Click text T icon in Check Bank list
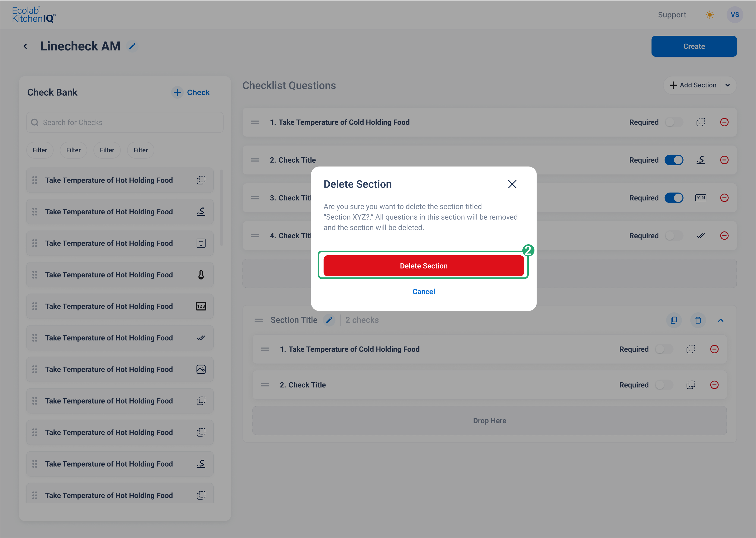 coord(201,243)
